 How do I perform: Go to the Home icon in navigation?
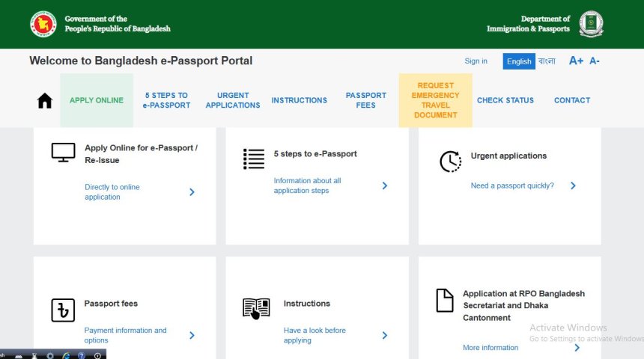pos(45,100)
